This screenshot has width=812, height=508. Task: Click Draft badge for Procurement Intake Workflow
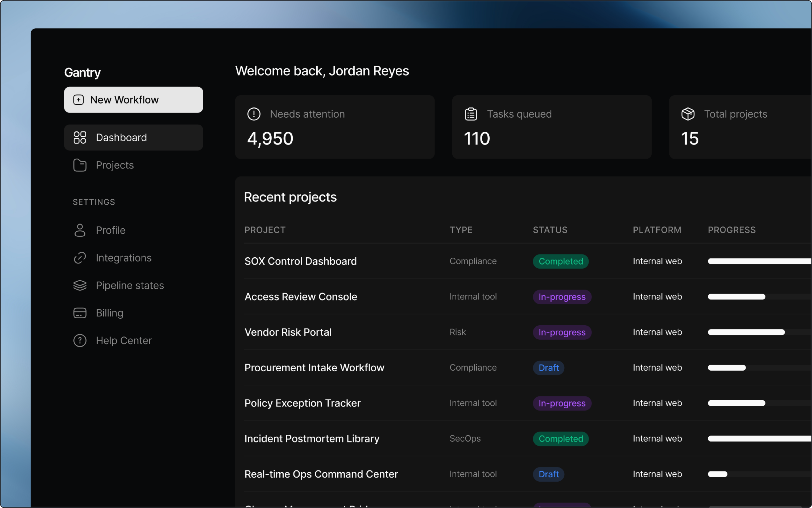click(x=549, y=367)
